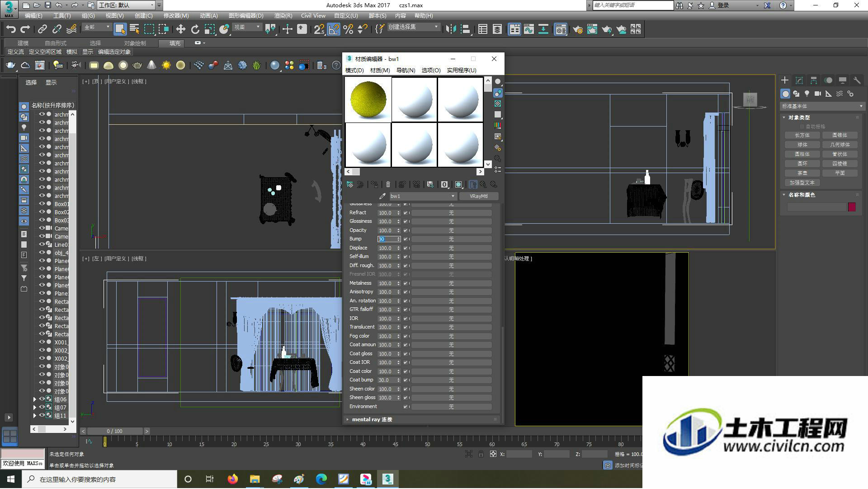Toggle the Coat bump map checkbox

406,380
